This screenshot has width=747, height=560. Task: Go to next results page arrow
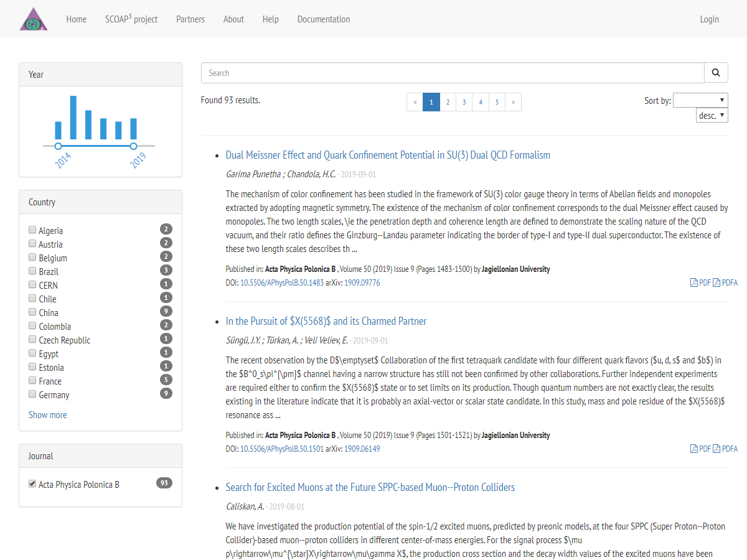(513, 102)
